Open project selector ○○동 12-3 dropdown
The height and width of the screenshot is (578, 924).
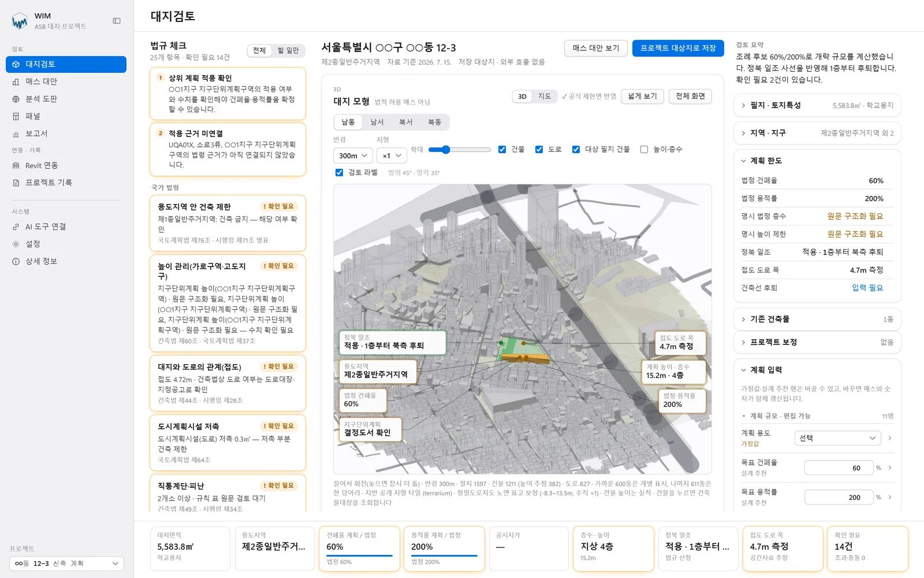click(66, 564)
